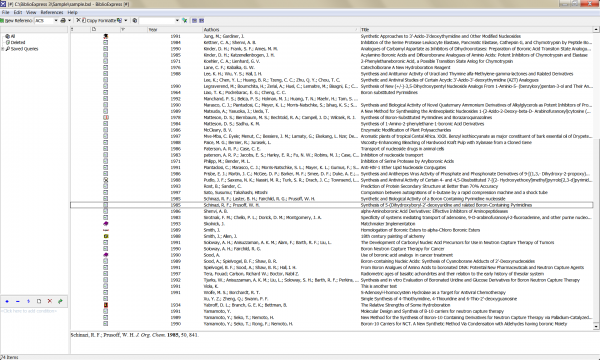The width and height of the screenshot is (600, 360).
Task: Sort by the Authors column header
Action: [x=281, y=29]
